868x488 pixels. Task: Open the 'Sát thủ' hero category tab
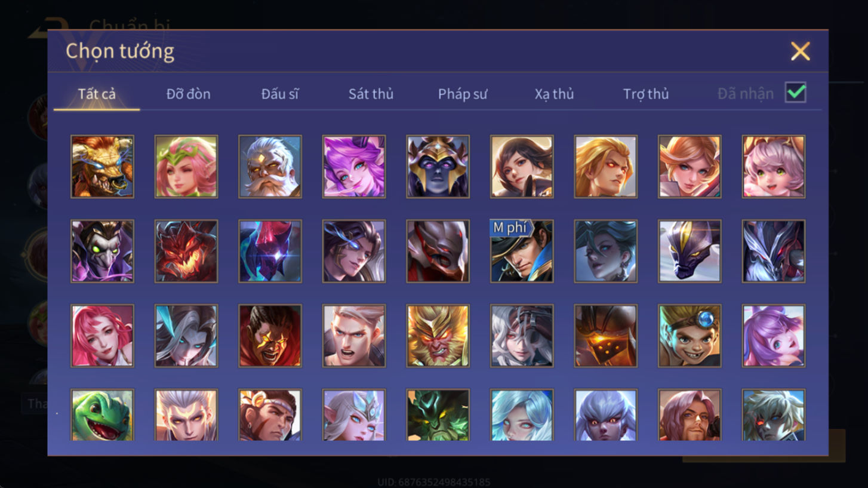(371, 94)
